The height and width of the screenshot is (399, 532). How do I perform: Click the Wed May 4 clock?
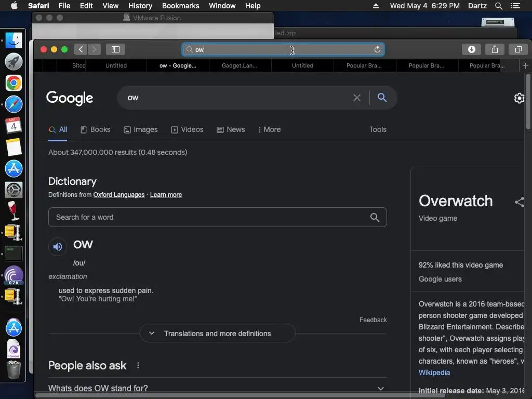425,6
